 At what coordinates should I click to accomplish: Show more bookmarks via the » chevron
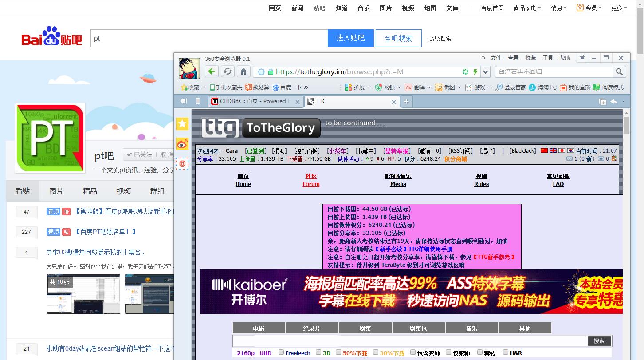(306, 87)
